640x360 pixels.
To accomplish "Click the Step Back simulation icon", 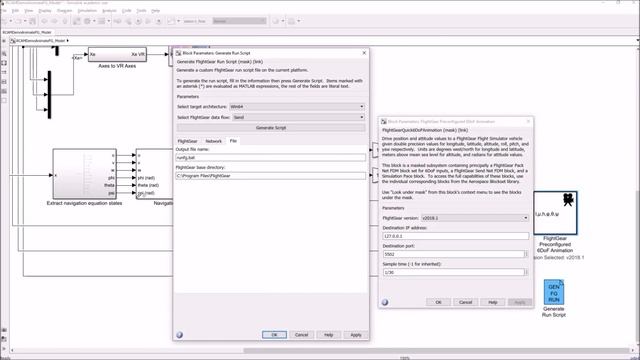I will [128, 21].
